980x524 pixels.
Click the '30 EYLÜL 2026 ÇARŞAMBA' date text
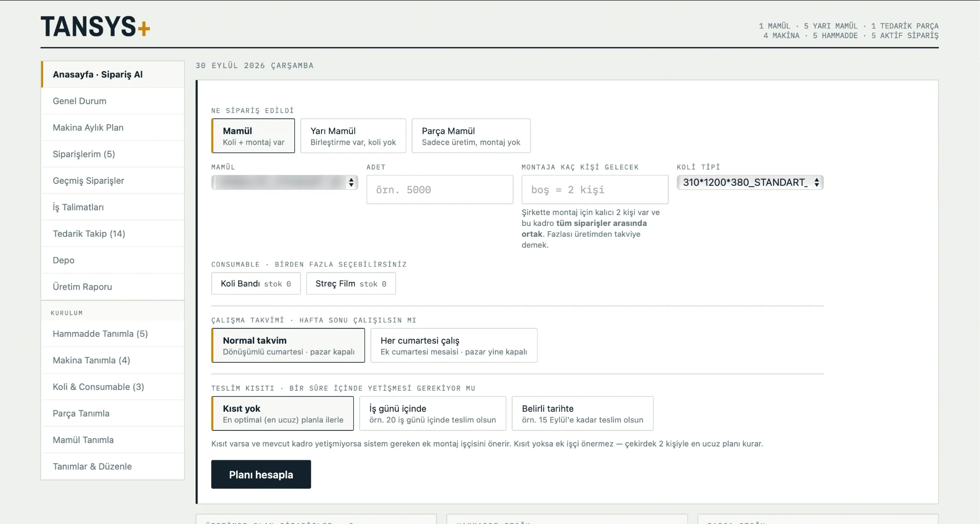tap(254, 66)
